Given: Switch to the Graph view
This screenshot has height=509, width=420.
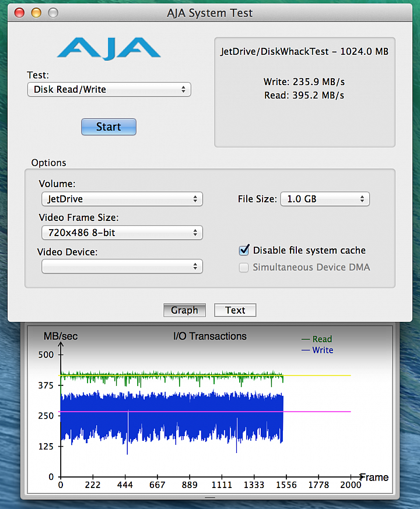Looking at the screenshot, I should tap(184, 310).
